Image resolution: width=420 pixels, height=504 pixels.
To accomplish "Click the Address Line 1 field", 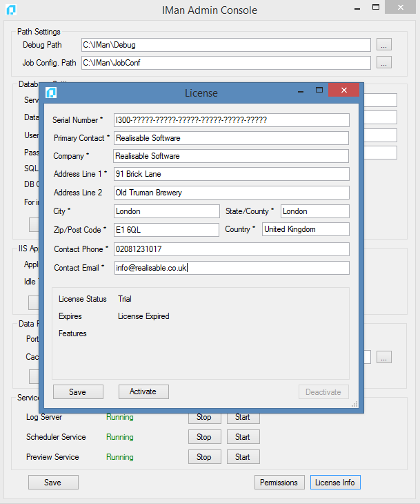I will pos(231,174).
